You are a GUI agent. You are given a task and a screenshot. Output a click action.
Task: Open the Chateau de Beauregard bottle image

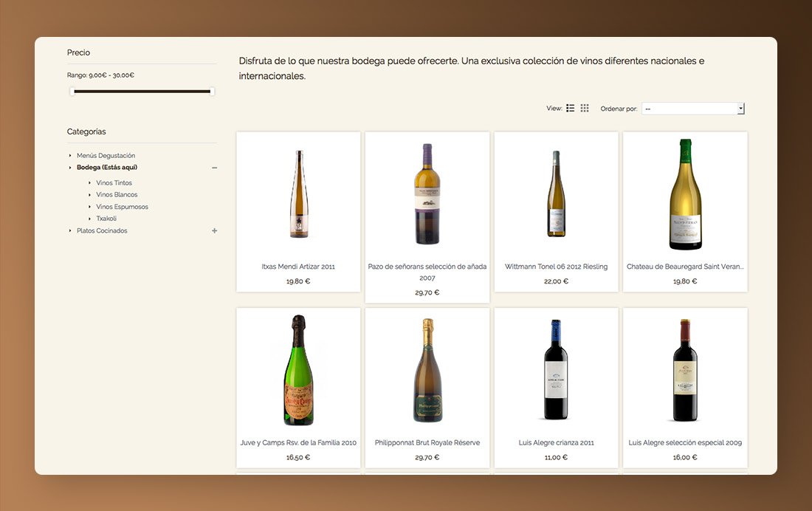coord(685,194)
